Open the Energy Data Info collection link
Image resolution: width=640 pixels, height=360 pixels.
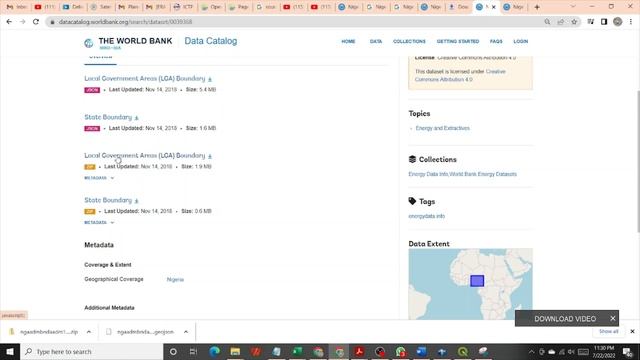point(428,174)
